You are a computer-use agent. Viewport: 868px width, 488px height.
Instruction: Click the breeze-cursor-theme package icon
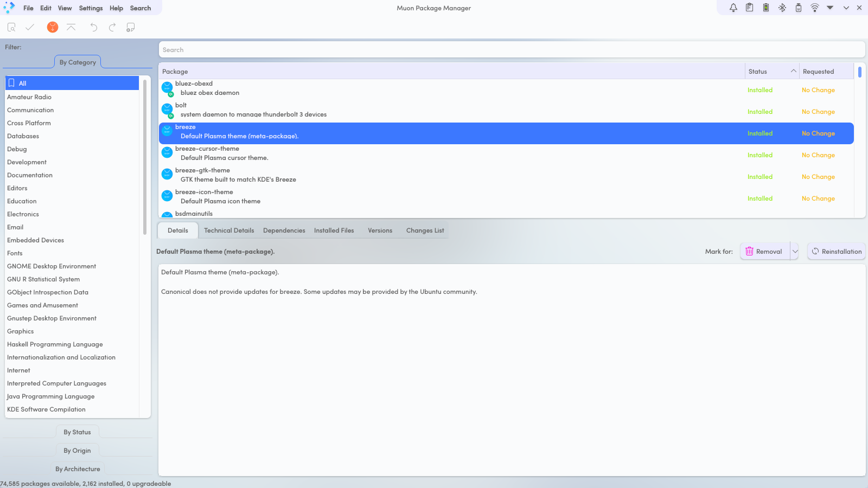coord(168,153)
